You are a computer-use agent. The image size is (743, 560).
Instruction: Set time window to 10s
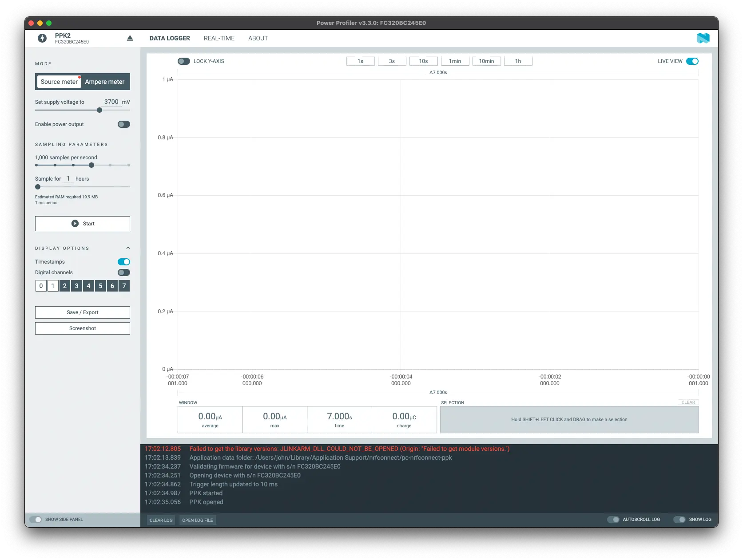pyautogui.click(x=424, y=61)
